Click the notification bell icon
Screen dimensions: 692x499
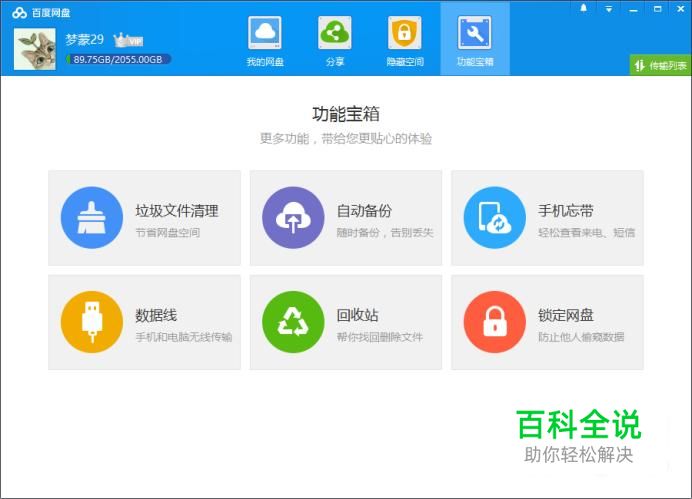click(583, 8)
